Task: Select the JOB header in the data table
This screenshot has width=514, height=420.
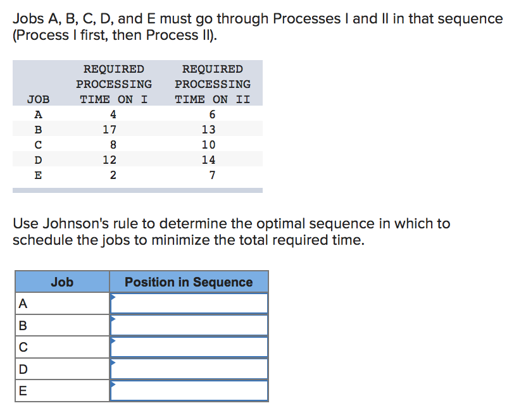Action: coord(38,99)
